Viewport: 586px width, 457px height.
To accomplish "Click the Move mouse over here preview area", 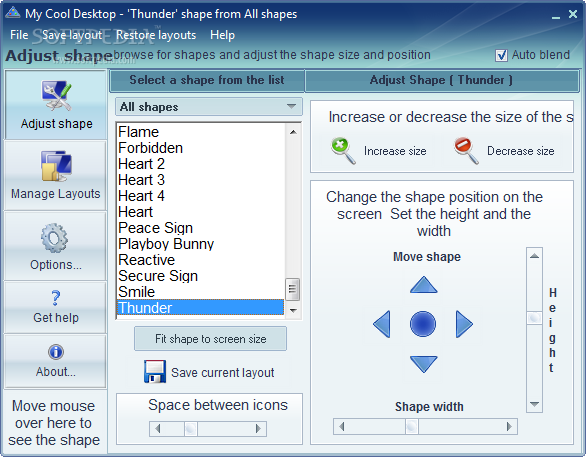I will tap(54, 423).
